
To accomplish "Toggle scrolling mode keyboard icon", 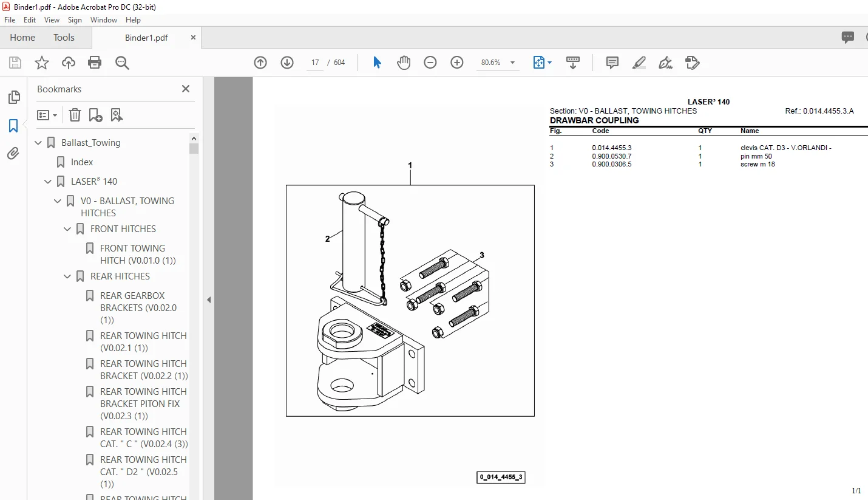I will pyautogui.click(x=573, y=63).
